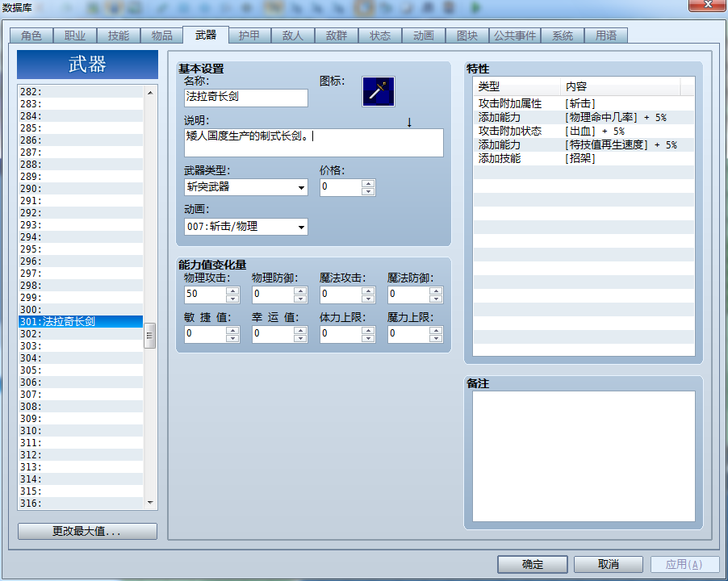Show the 状态 tab
728x581 pixels.
[x=380, y=36]
